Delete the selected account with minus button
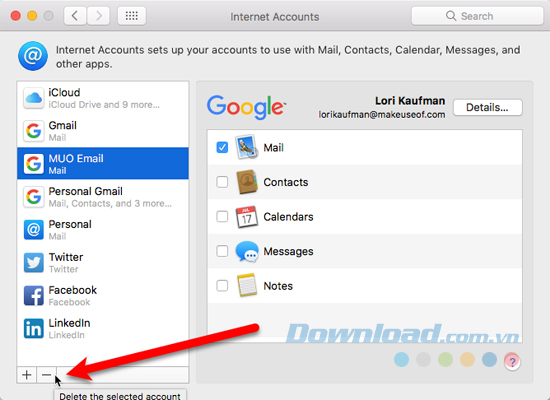Image resolution: width=550 pixels, height=400 pixels. click(46, 375)
